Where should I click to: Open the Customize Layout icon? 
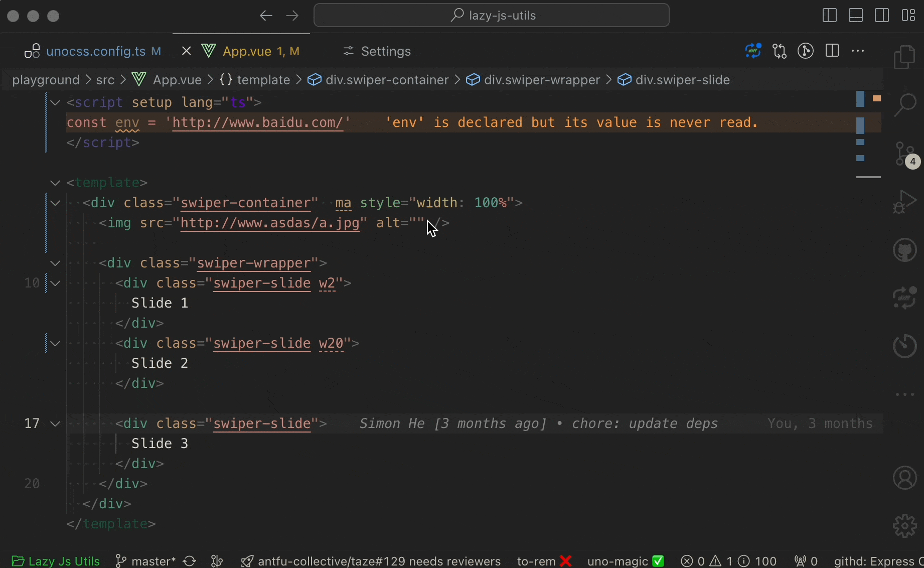908,16
